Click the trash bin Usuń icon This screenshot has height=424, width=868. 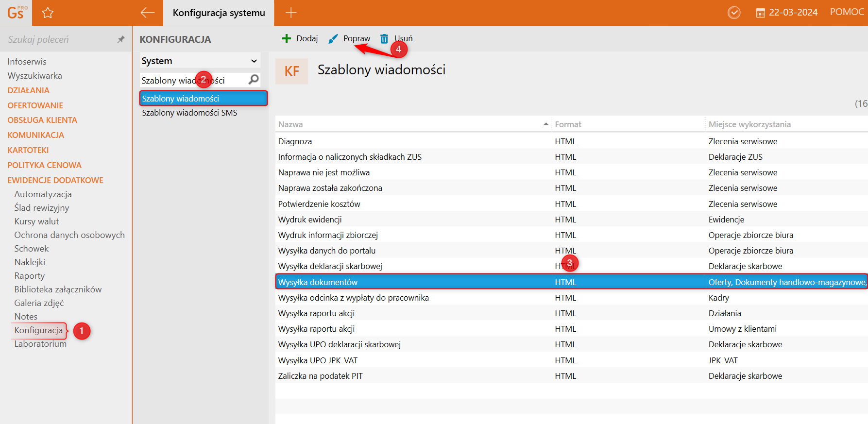point(384,38)
